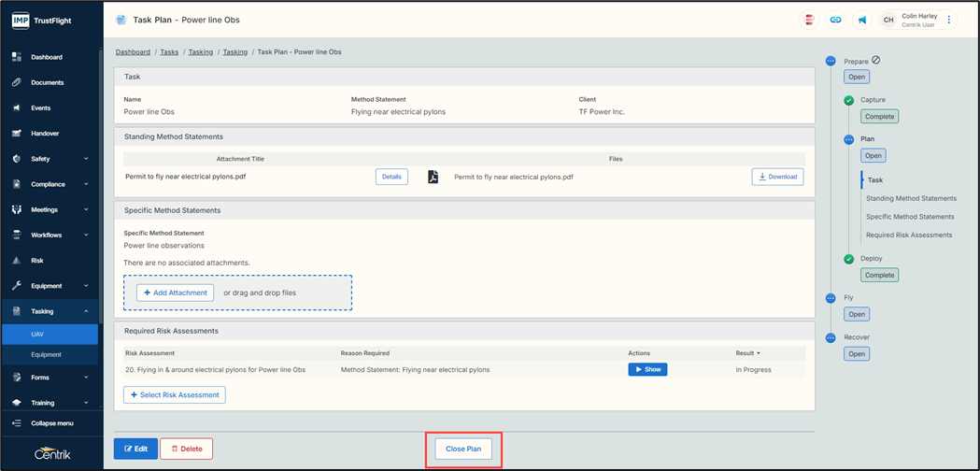Go to Dashboard breadcrumb link
Image resolution: width=980 pixels, height=471 pixels.
click(133, 52)
